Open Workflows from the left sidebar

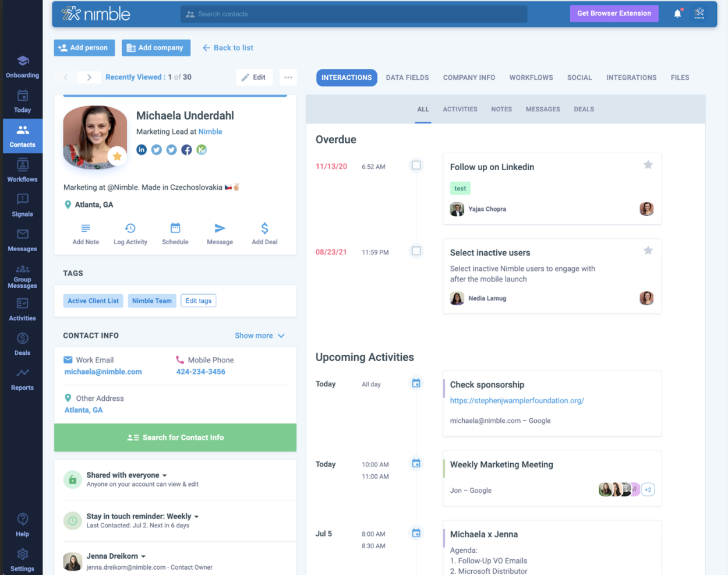click(22, 171)
